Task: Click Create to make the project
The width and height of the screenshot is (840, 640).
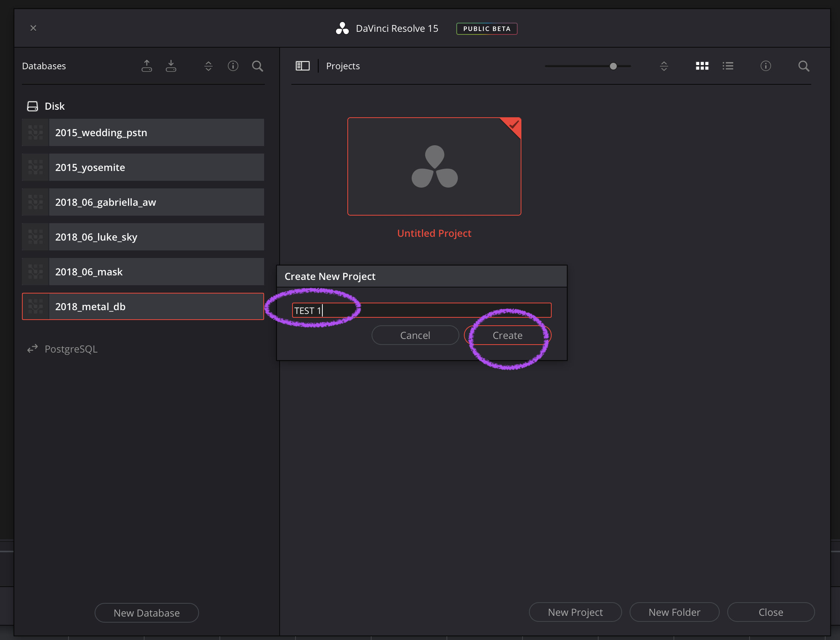Action: [x=507, y=335]
